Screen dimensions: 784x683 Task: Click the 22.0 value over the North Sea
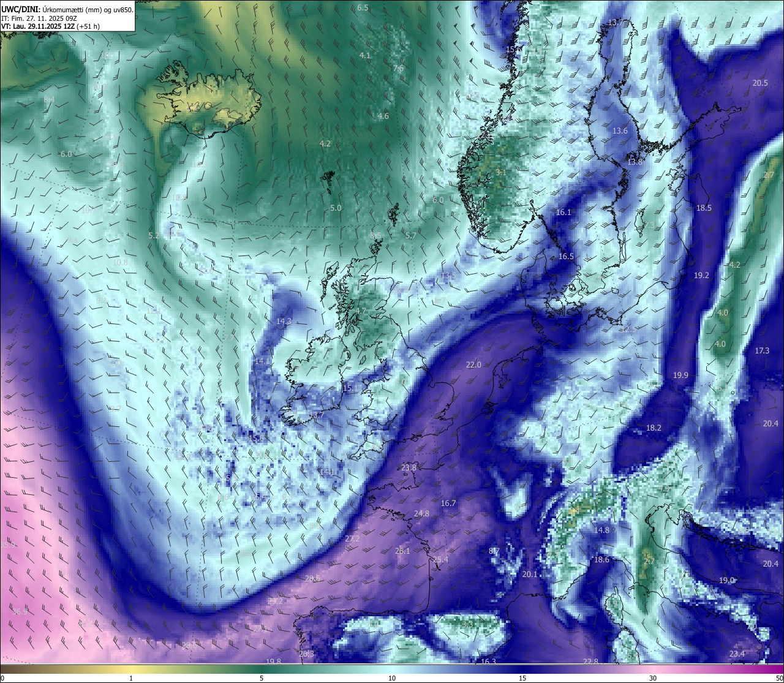[473, 364]
